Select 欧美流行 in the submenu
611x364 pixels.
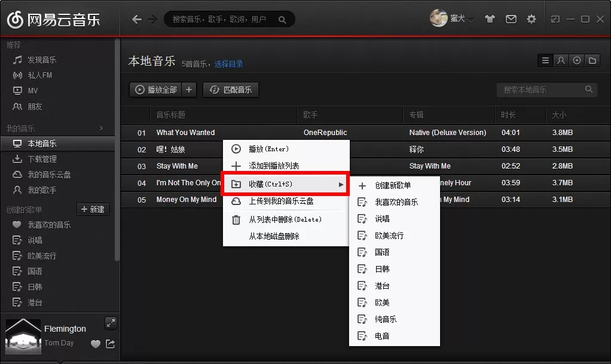pos(395,235)
